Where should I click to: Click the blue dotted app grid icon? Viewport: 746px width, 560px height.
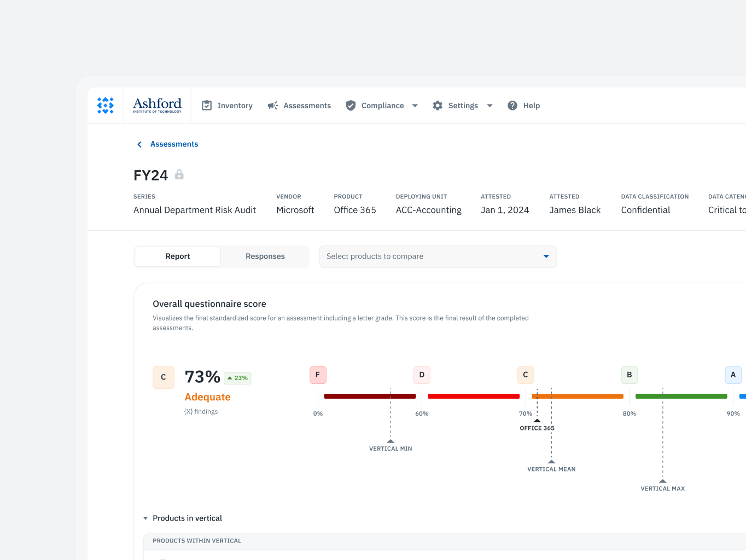[105, 105]
